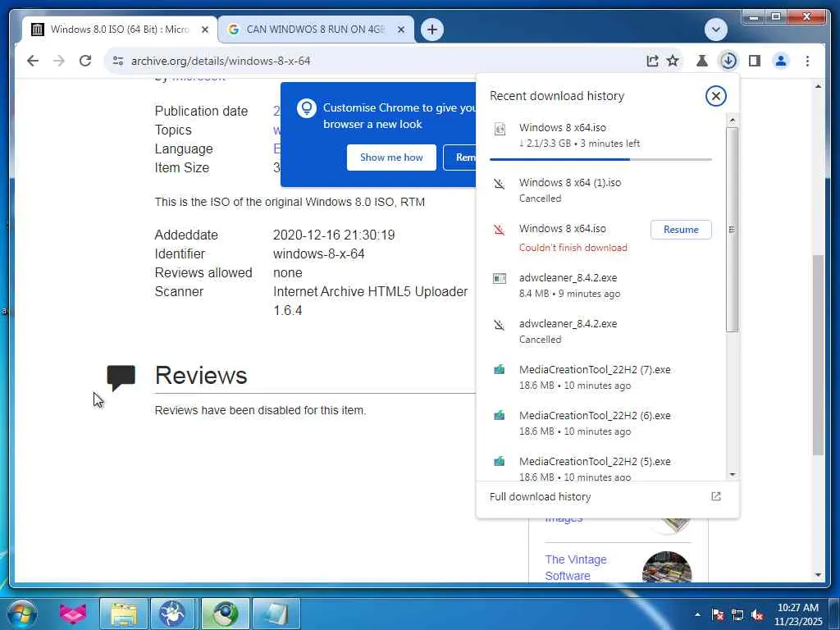
Task: Click the MediaCreationTool_22H2 (6).exe file icon
Action: (499, 416)
